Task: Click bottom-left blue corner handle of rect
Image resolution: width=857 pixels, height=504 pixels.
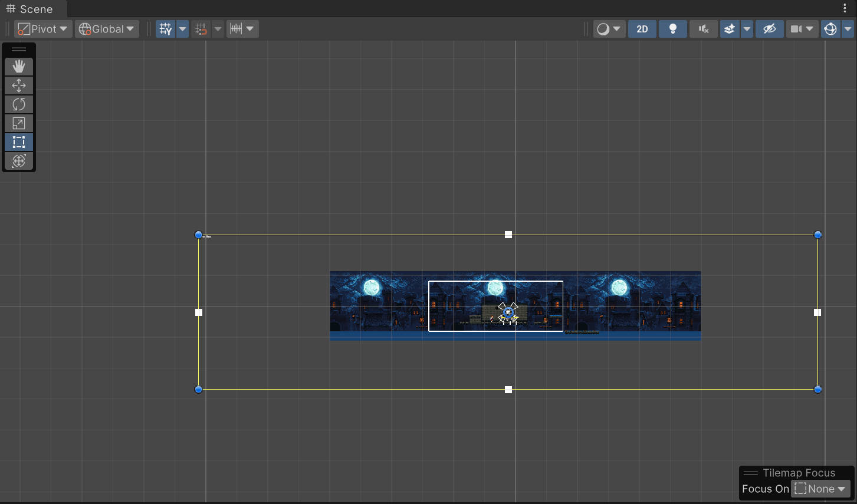Action: 199,389
